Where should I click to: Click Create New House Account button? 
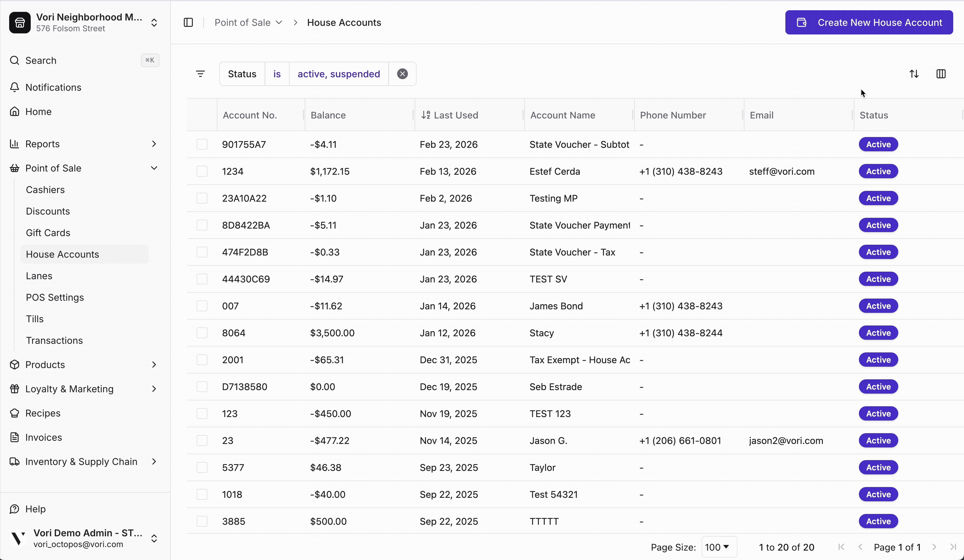pyautogui.click(x=869, y=23)
